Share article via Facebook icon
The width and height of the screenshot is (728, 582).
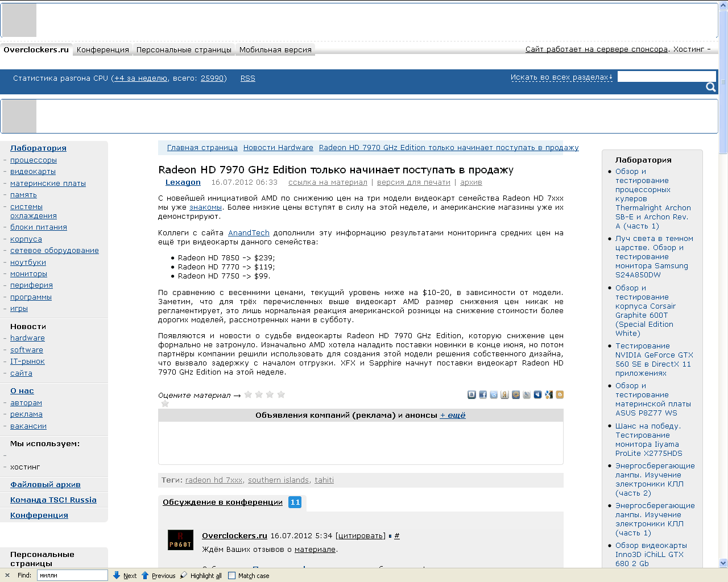coord(483,394)
